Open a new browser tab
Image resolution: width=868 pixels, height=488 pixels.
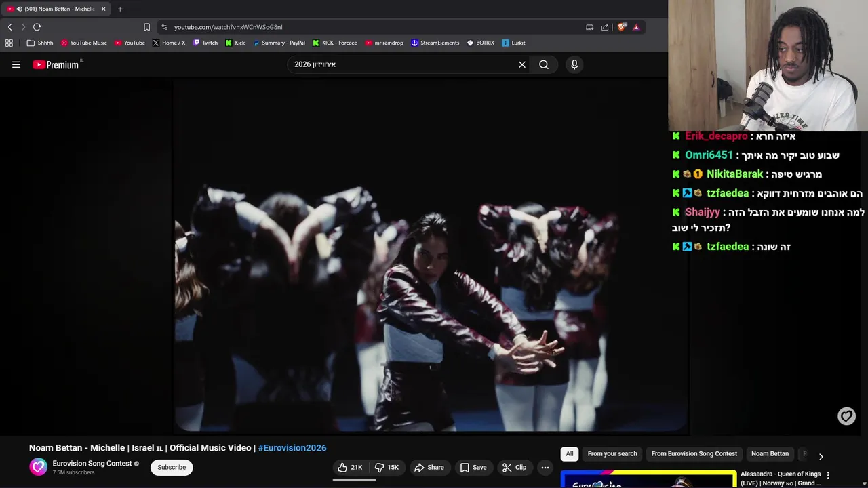point(120,9)
